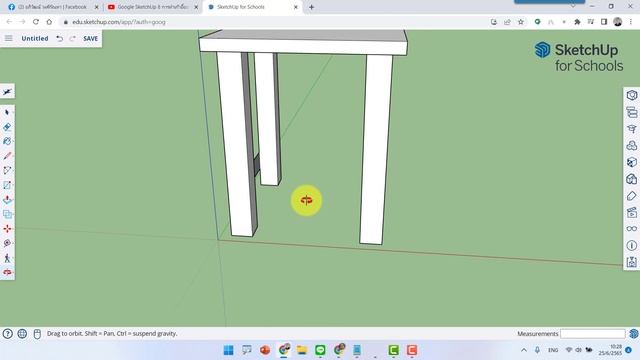Select the Select arrow tool
Screen dimensions: 640x360
click(x=7, y=112)
